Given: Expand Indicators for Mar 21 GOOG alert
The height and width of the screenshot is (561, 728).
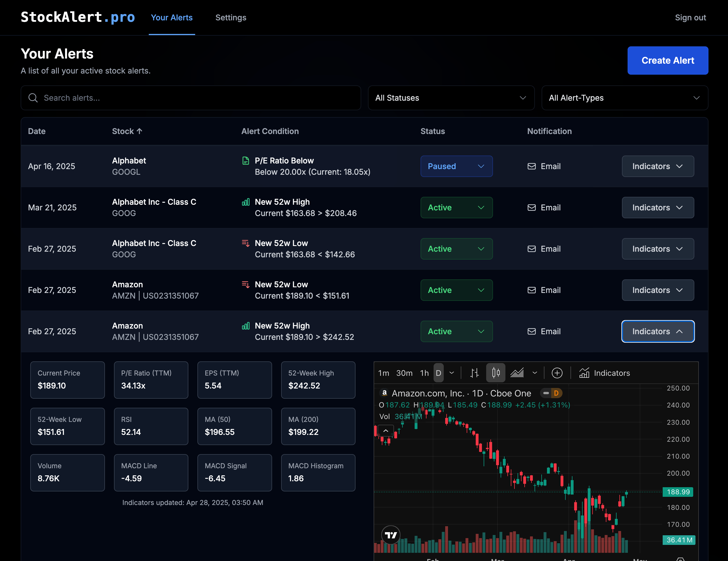Looking at the screenshot, I should (x=658, y=208).
